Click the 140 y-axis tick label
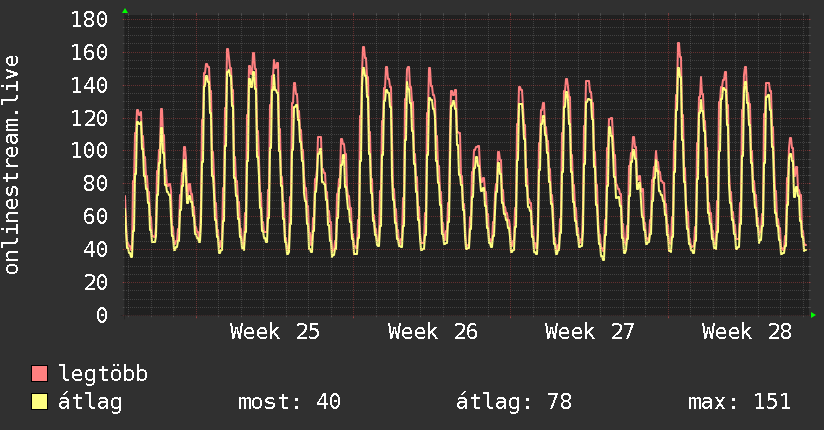Image resolution: width=824 pixels, height=430 pixels. coord(89,85)
